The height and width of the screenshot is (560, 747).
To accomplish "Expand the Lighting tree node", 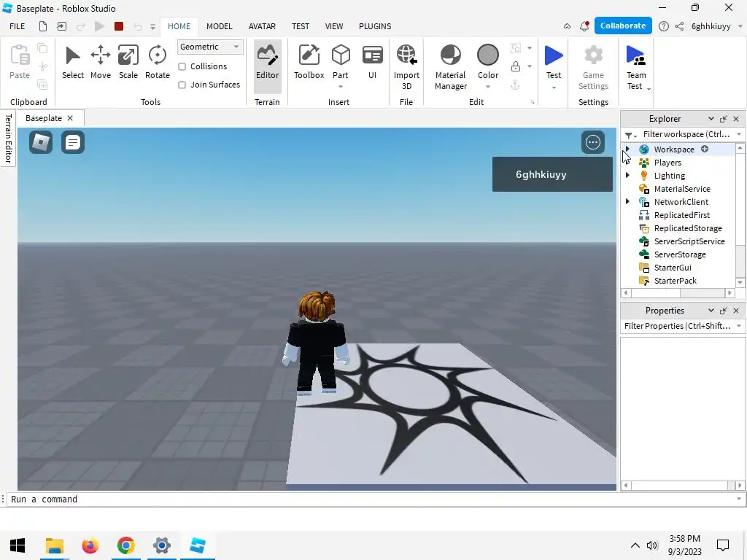I will coord(627,175).
